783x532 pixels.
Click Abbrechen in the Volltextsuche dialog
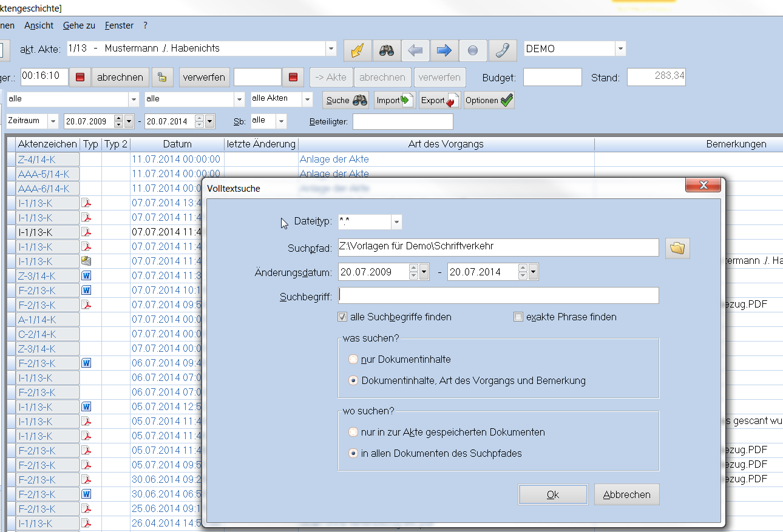click(x=627, y=494)
